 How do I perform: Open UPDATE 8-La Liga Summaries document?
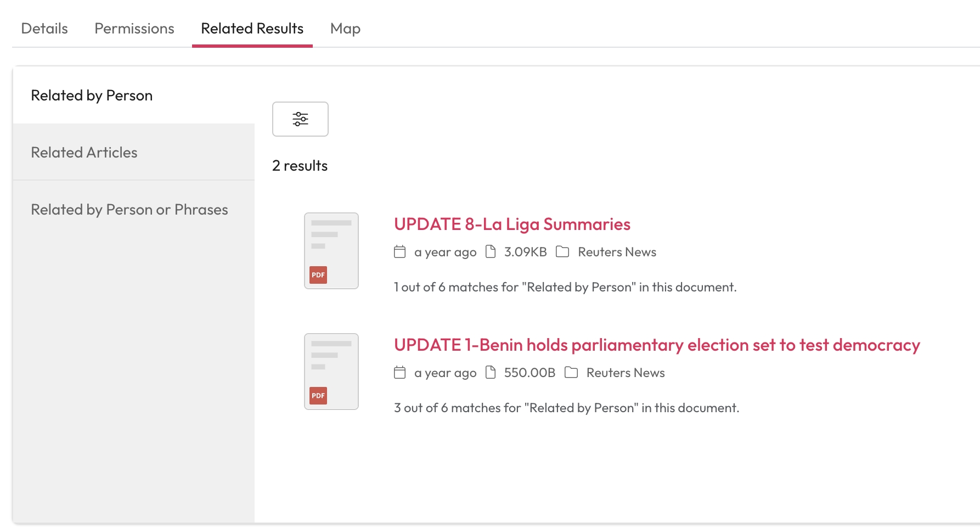[x=512, y=224]
